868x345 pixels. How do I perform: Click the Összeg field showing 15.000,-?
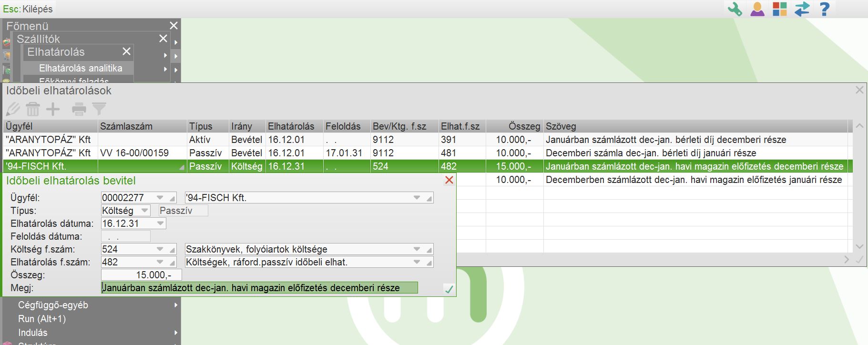pyautogui.click(x=142, y=275)
